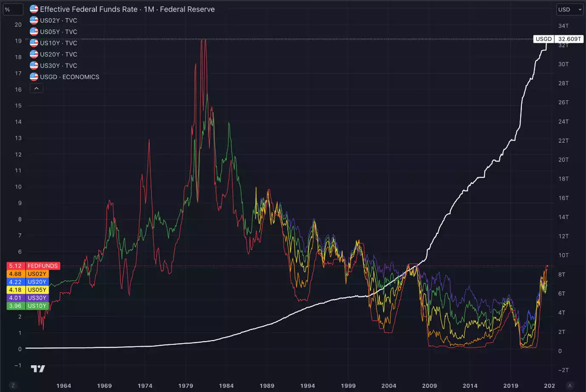Viewport: 586px width, 392px height.
Task: Click the USGD 32.609T price label
Action: [558, 39]
